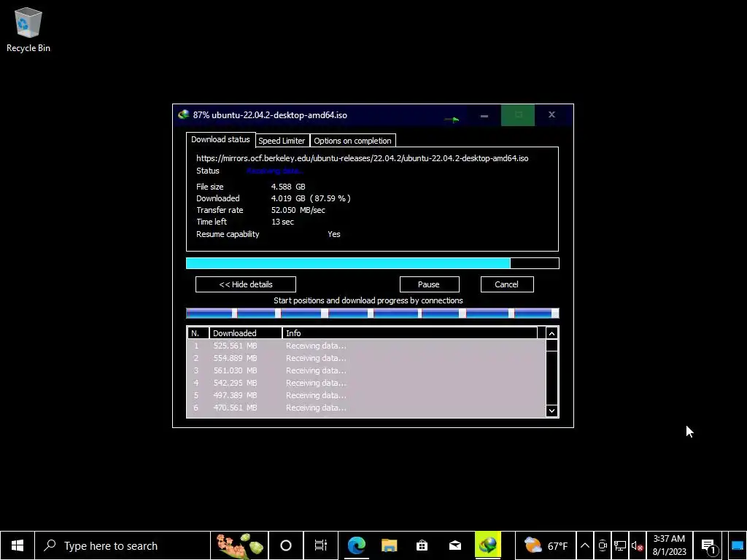Pause the ubuntu ISO download
This screenshot has width=747, height=560.
tap(429, 284)
